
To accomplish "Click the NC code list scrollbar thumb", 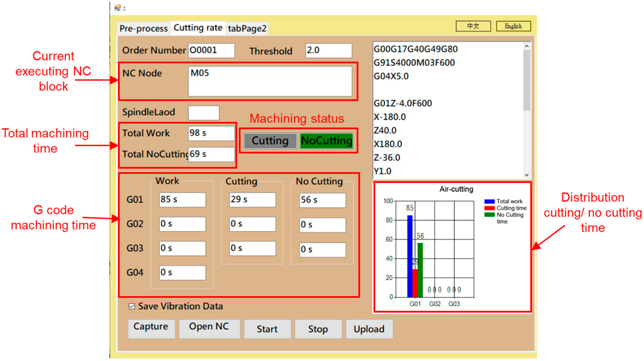I will click(x=526, y=80).
